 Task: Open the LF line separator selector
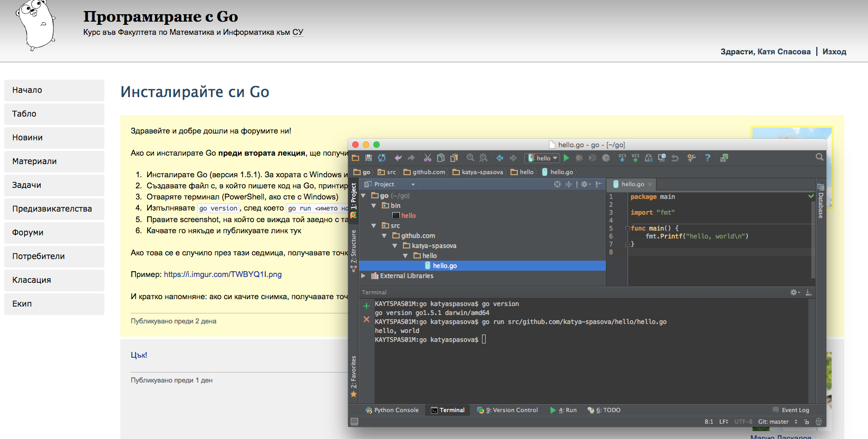click(724, 422)
